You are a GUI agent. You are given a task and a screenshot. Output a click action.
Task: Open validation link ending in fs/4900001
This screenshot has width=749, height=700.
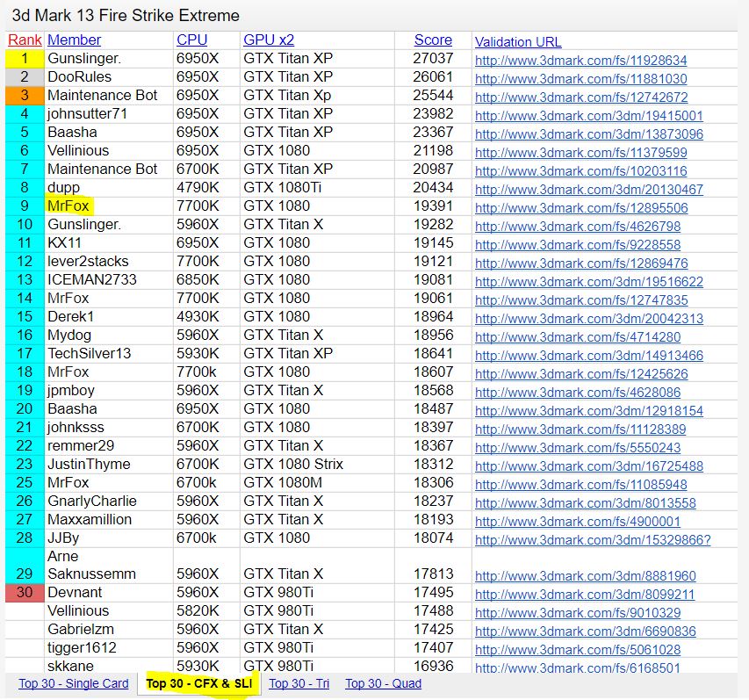tap(578, 522)
